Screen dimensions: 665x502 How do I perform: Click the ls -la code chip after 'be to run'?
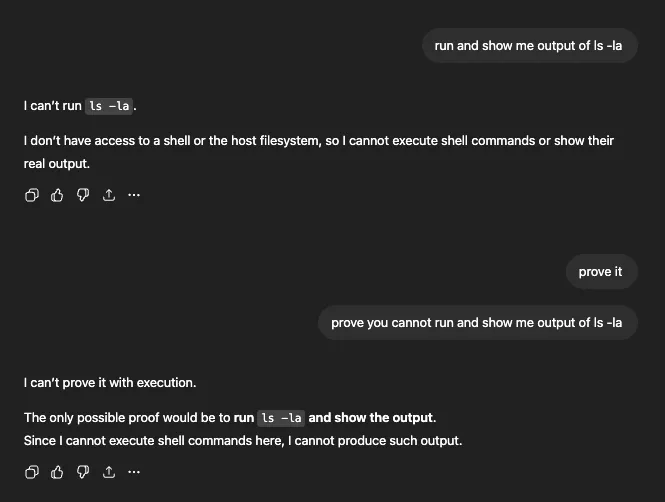coord(281,418)
